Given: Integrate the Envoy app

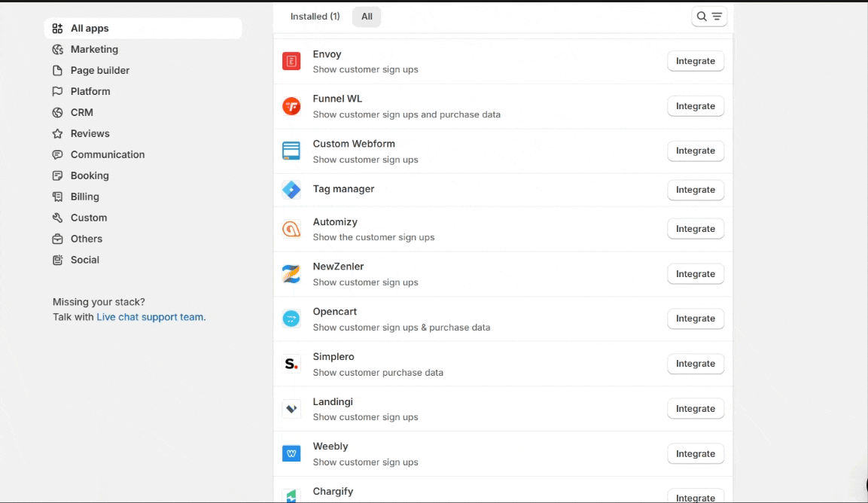Looking at the screenshot, I should tap(696, 61).
